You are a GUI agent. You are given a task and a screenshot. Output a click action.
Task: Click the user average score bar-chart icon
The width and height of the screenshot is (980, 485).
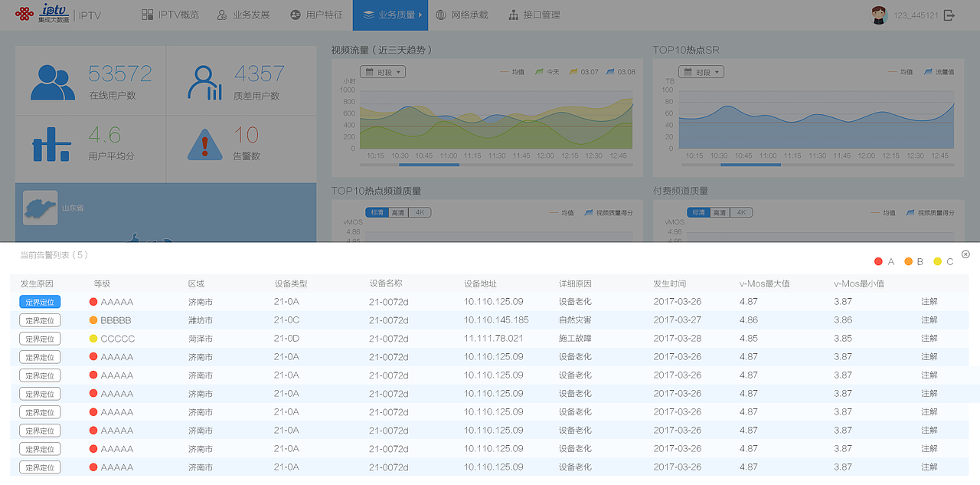(x=51, y=143)
